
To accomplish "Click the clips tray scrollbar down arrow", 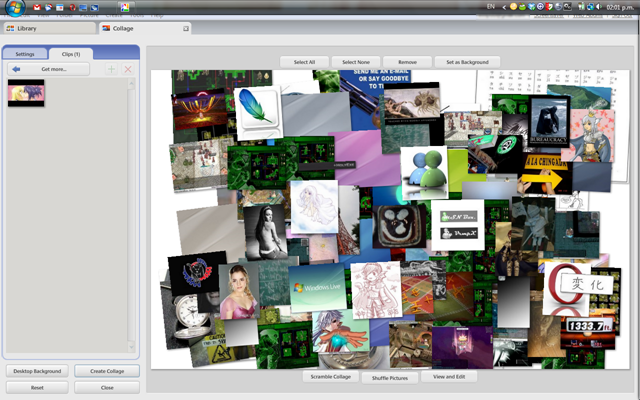I will 131,347.
